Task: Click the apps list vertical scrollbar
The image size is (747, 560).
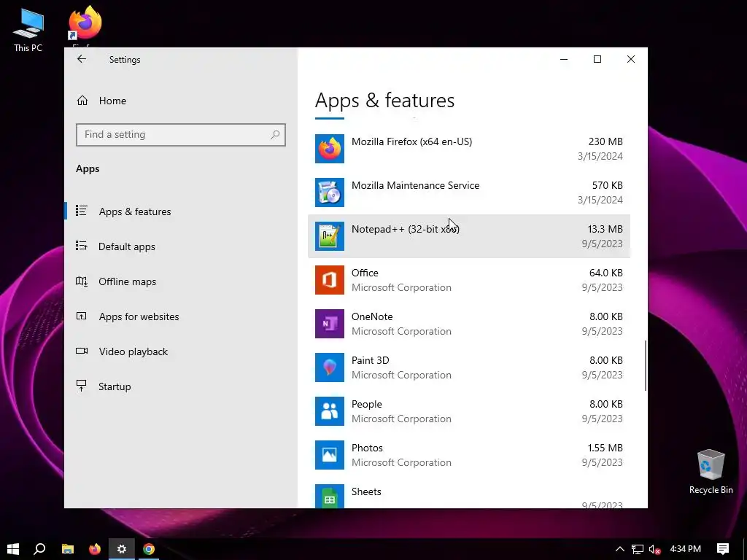Action: pyautogui.click(x=646, y=366)
